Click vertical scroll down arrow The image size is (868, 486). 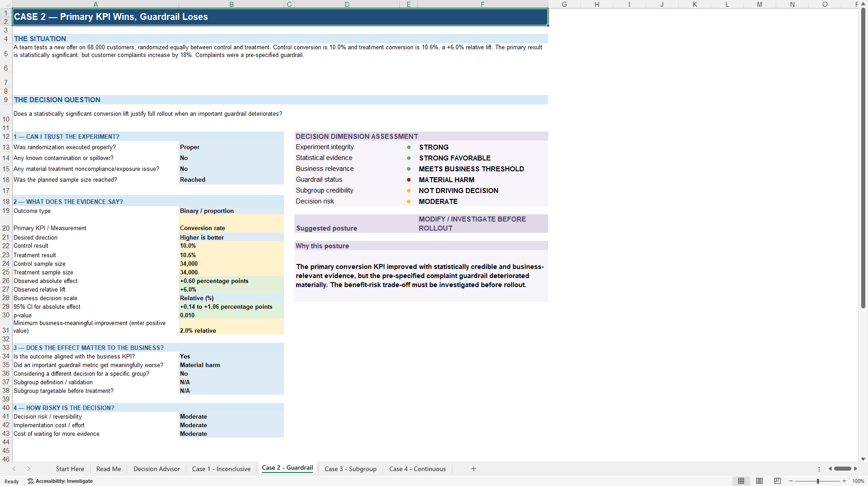tap(863, 459)
